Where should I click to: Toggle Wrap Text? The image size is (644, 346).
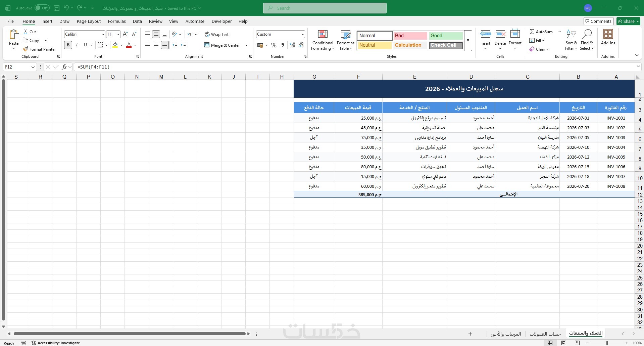[216, 34]
